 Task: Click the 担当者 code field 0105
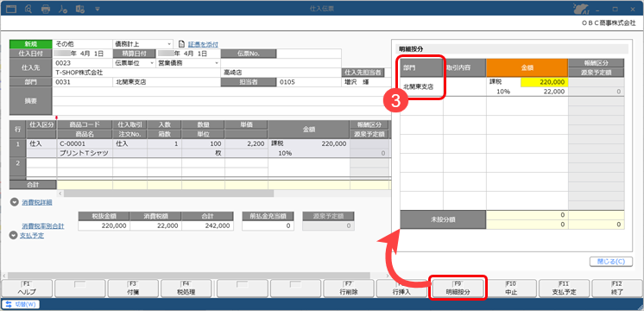click(309, 82)
